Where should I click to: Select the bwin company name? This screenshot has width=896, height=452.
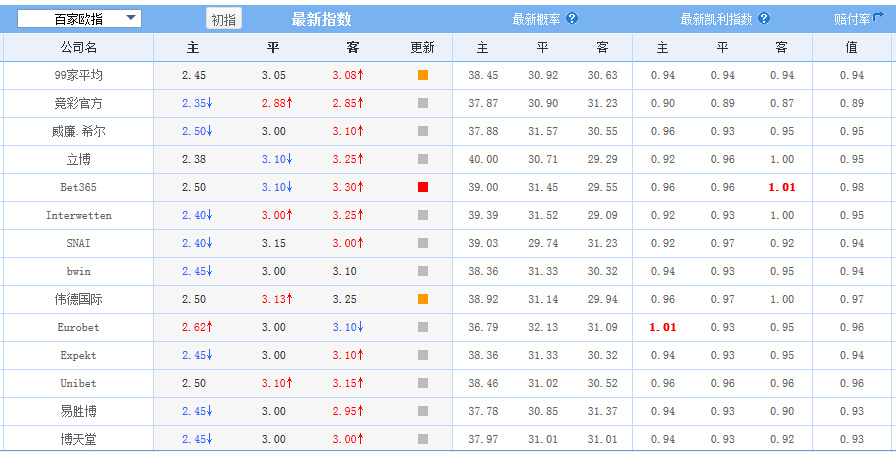coord(79,271)
